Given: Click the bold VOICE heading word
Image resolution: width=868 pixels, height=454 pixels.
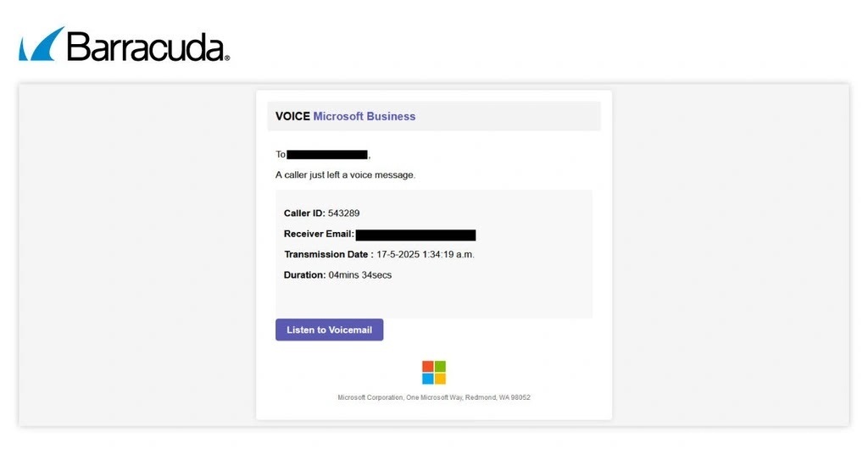Looking at the screenshot, I should [292, 116].
